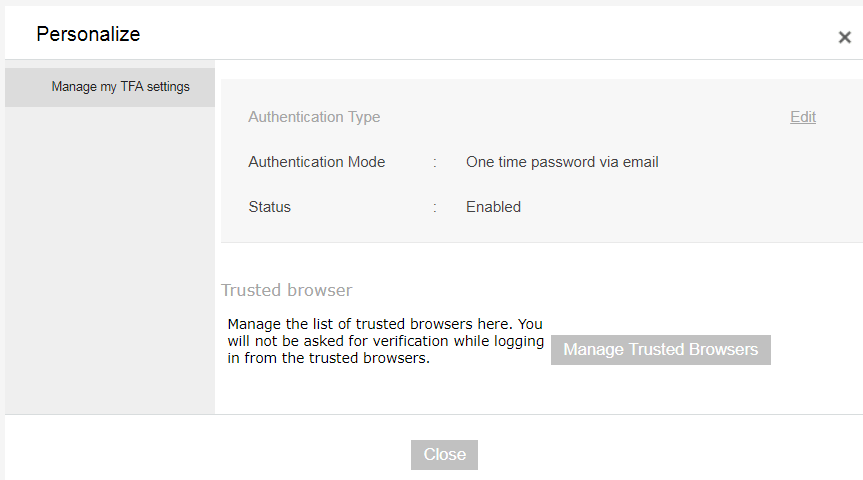863x480 pixels.
Task: Open Manage Trusted Browsers
Action: pos(660,350)
